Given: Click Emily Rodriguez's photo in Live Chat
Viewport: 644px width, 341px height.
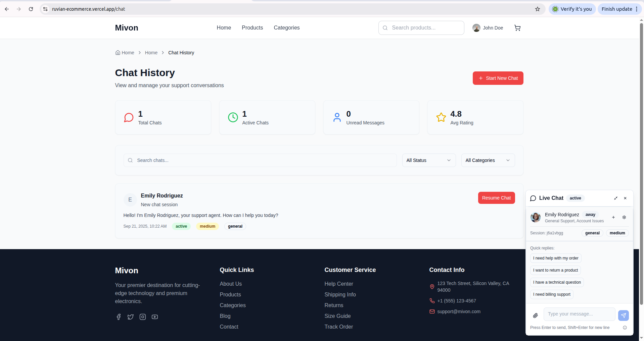Looking at the screenshot, I should click(x=536, y=217).
